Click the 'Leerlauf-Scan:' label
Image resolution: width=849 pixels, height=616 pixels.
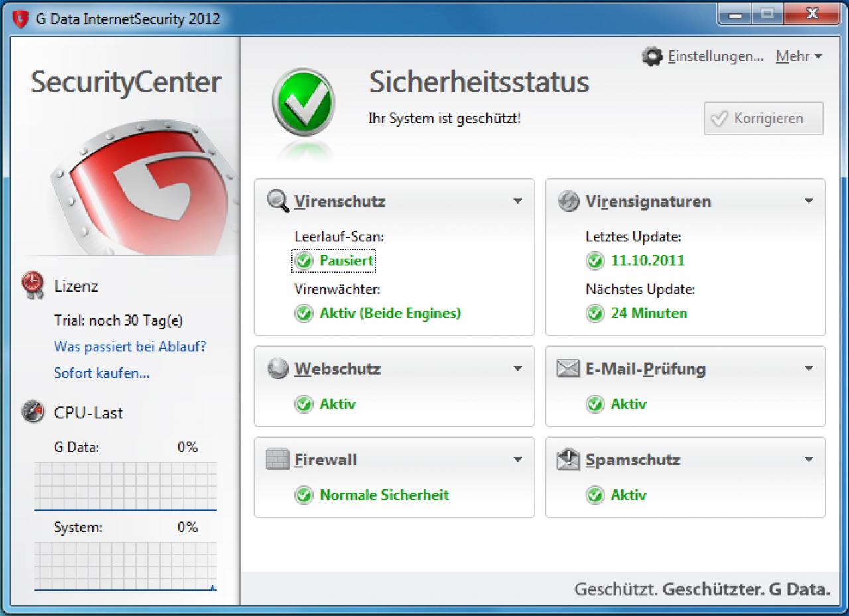pyautogui.click(x=340, y=236)
